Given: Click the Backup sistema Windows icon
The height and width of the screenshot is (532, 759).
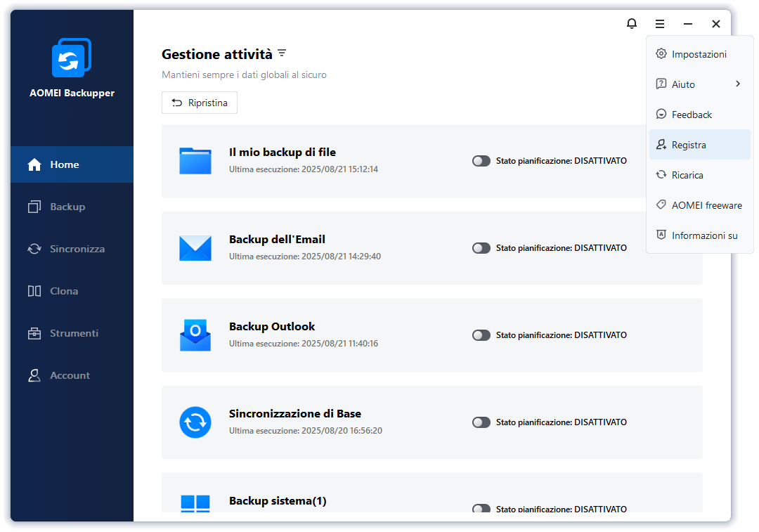Looking at the screenshot, I should pyautogui.click(x=195, y=503).
